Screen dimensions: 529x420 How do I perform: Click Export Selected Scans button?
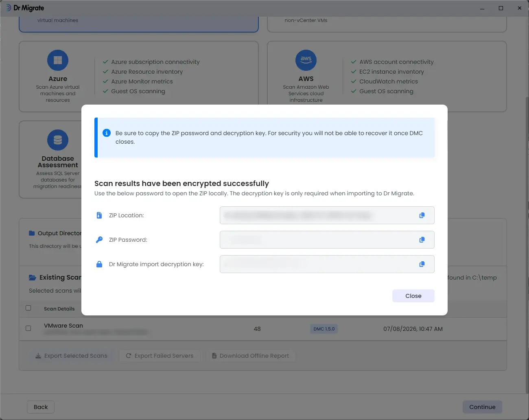point(71,356)
